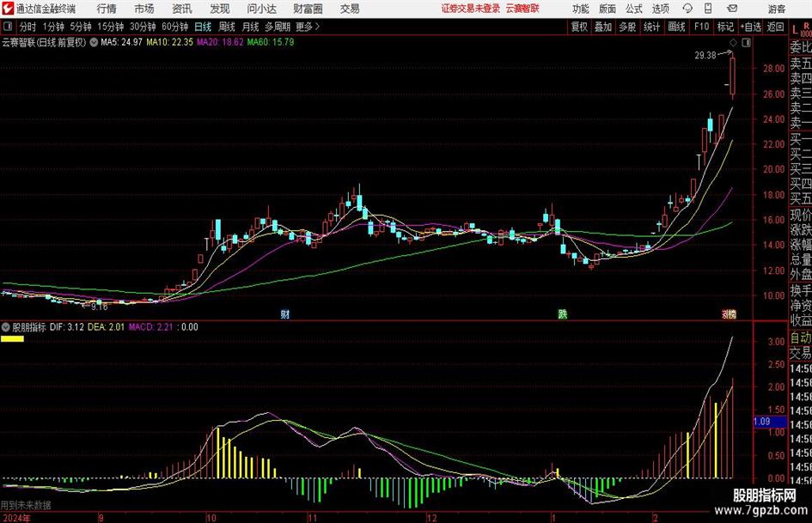Click the MA5: 24.97 value label
812x523 pixels.
[121, 42]
